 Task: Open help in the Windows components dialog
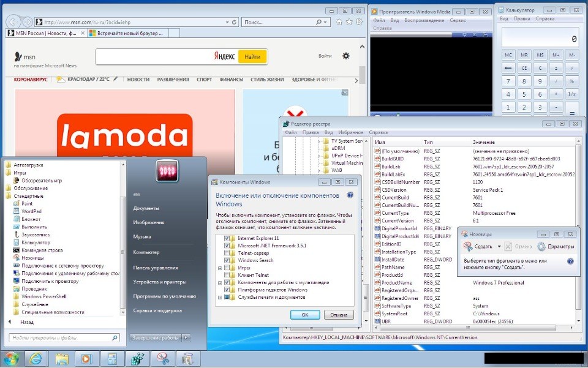[350, 195]
